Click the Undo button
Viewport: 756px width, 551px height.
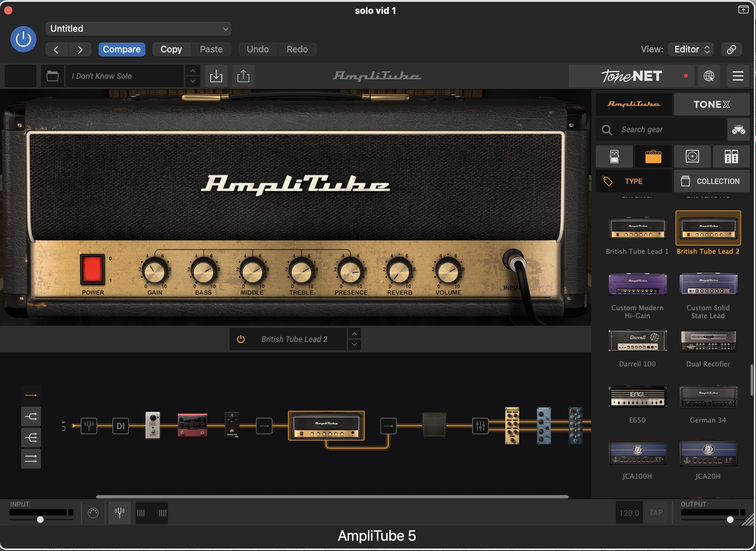click(x=258, y=50)
